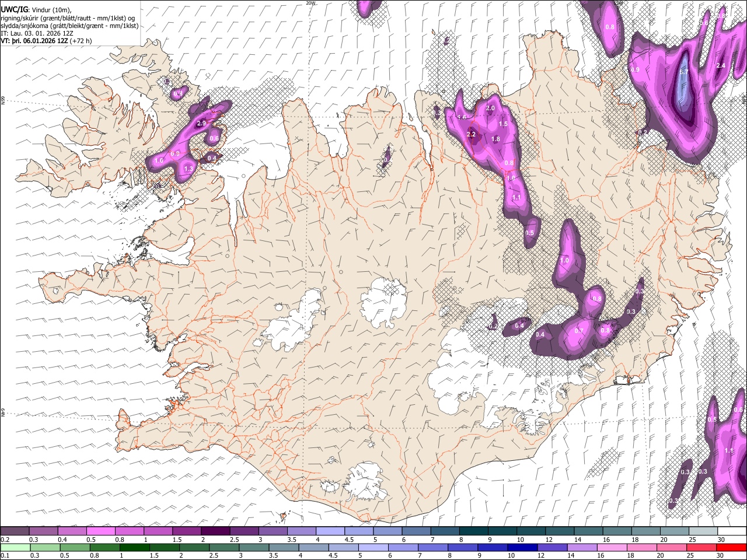Image resolution: width=747 pixels, height=560 pixels.
Task: Click the upper scale swatch above 0.5
Action: coord(100,531)
